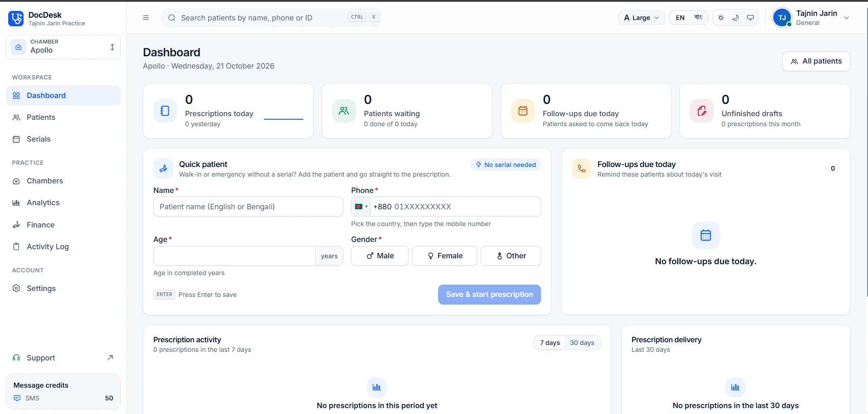Screen dimensions: 868x414
Task: Click the chart icon in Prescription activity
Action: coord(376,387)
